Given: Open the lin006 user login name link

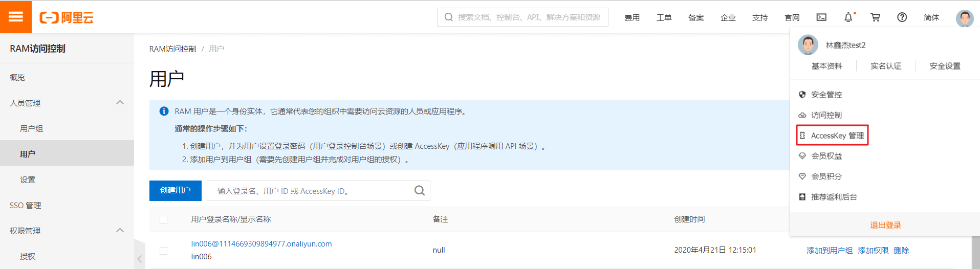Looking at the screenshot, I should click(x=261, y=244).
